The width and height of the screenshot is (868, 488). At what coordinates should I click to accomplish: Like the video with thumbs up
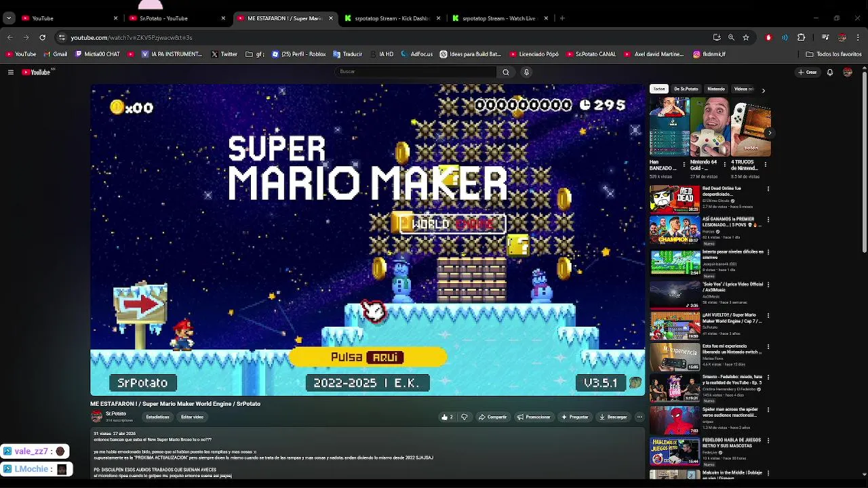tap(447, 417)
